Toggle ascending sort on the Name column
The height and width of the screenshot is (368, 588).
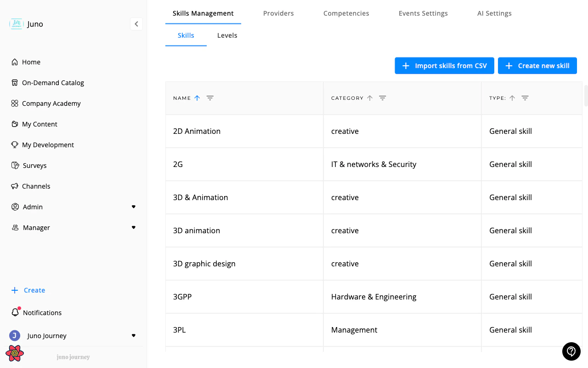tap(197, 98)
